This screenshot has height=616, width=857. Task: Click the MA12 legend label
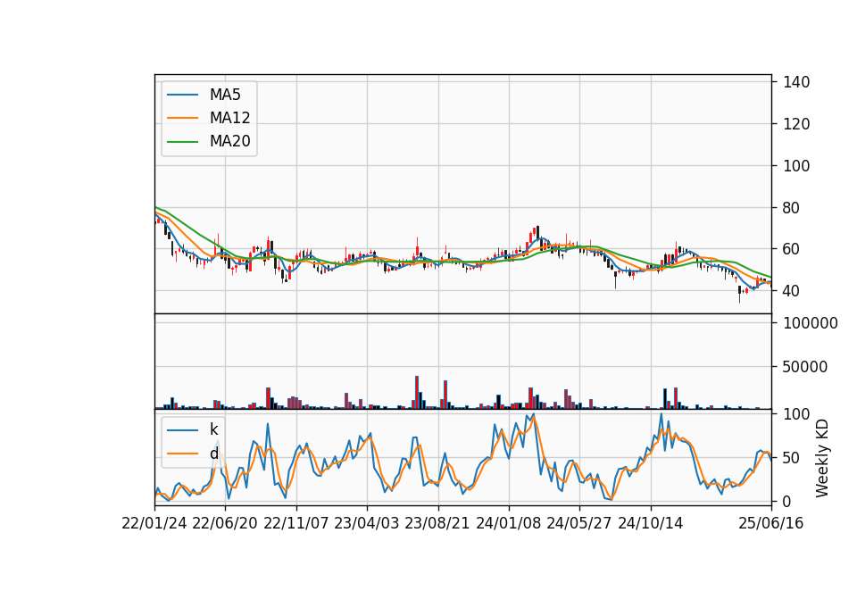pyautogui.click(x=229, y=118)
